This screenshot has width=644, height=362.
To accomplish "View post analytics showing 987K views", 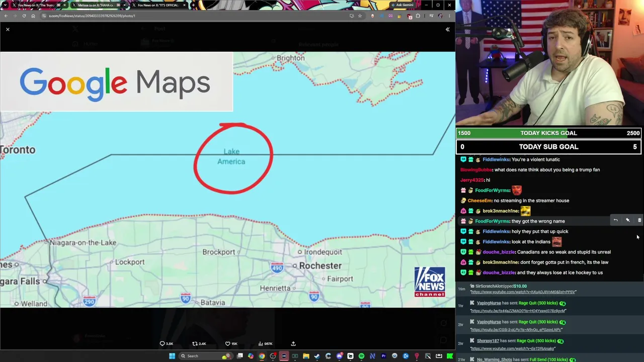I will click(265, 344).
